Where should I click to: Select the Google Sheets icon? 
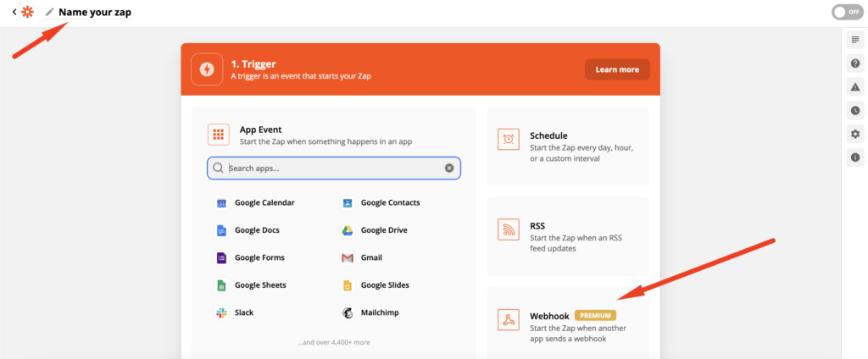pos(221,285)
